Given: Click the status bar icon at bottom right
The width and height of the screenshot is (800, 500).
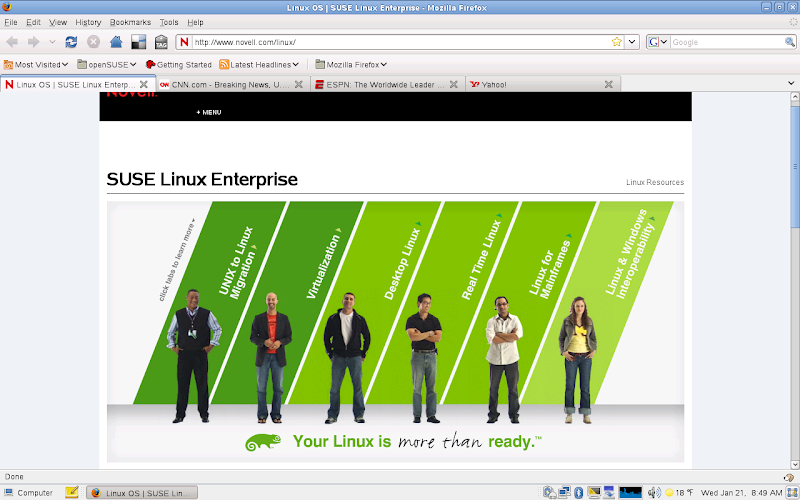Looking at the screenshot, I should click(x=789, y=477).
